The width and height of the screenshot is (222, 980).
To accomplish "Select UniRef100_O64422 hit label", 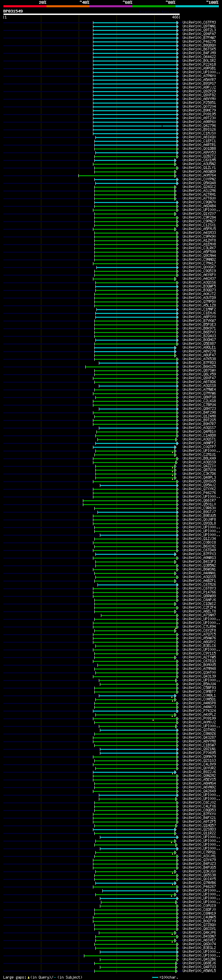I will [x=199, y=57].
